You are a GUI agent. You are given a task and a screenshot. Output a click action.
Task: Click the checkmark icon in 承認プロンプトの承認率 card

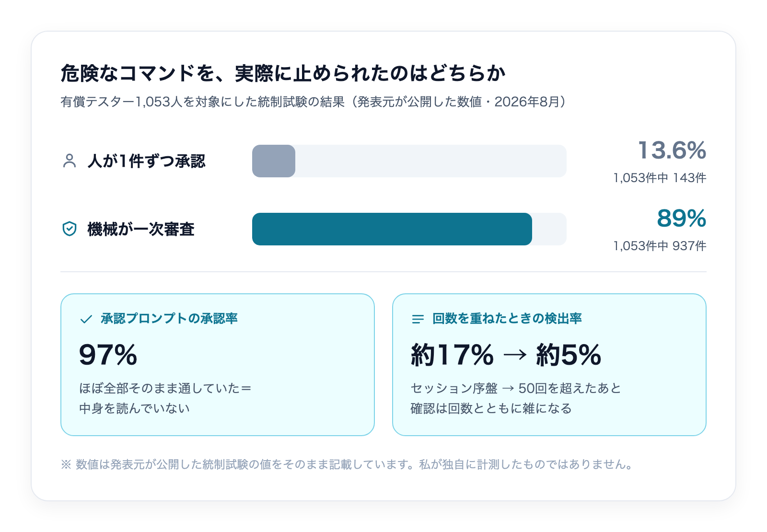86,319
